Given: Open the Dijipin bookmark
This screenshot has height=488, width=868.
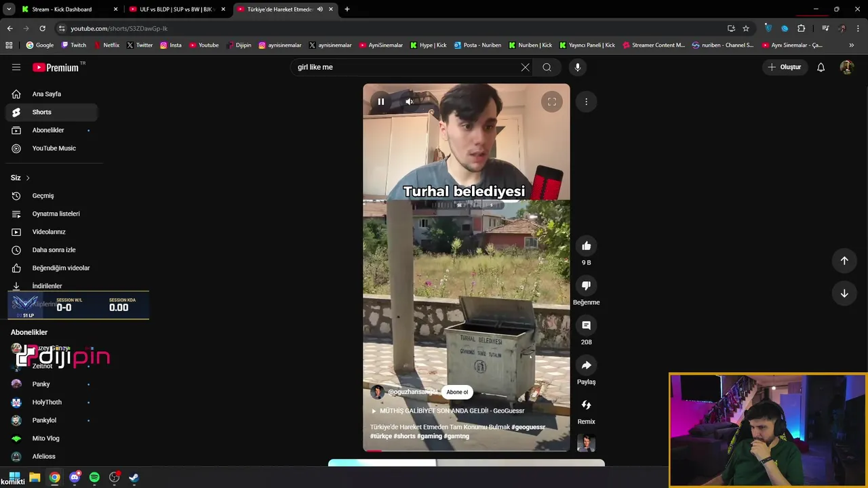Looking at the screenshot, I should 239,45.
